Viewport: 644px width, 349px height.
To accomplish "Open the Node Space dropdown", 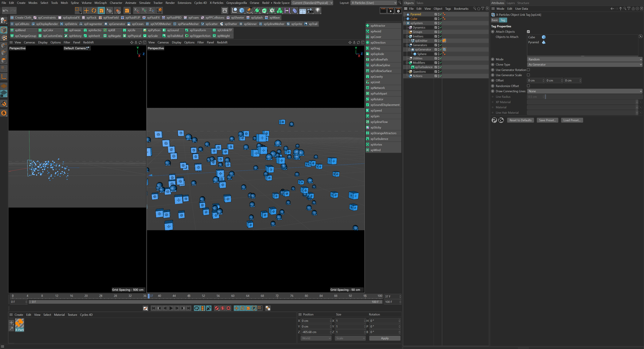I will tap(312, 3).
